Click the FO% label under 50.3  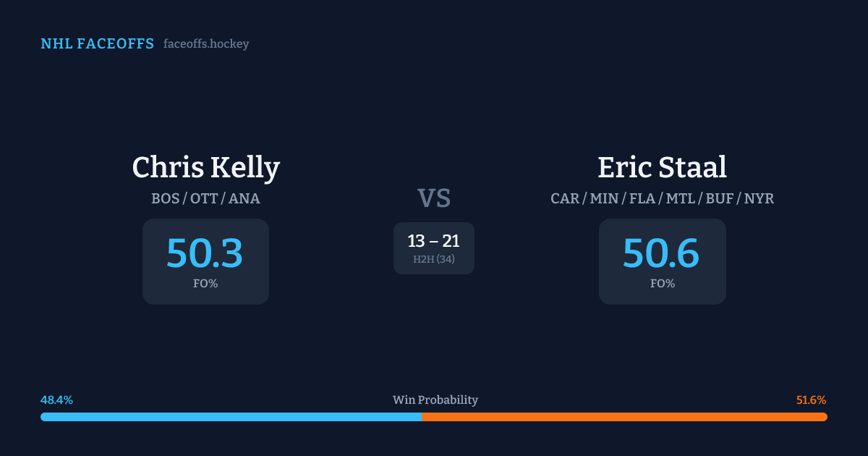(205, 284)
